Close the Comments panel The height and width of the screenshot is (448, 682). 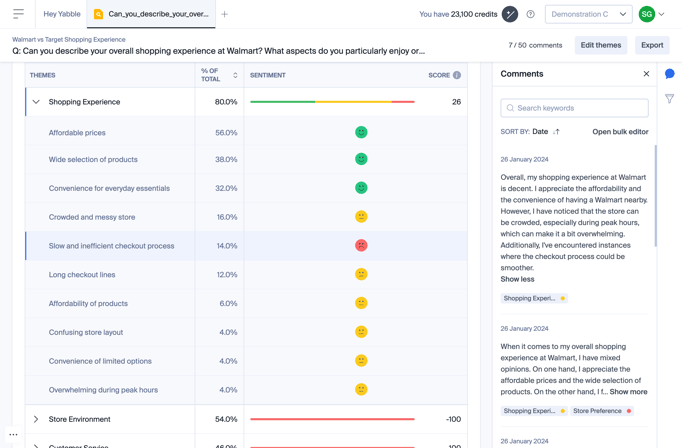pyautogui.click(x=646, y=74)
